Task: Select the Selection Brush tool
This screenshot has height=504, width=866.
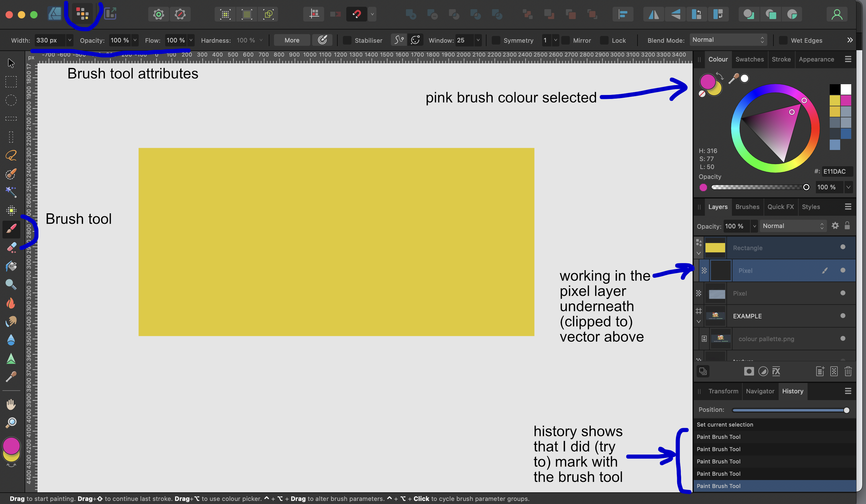Action: [x=11, y=174]
